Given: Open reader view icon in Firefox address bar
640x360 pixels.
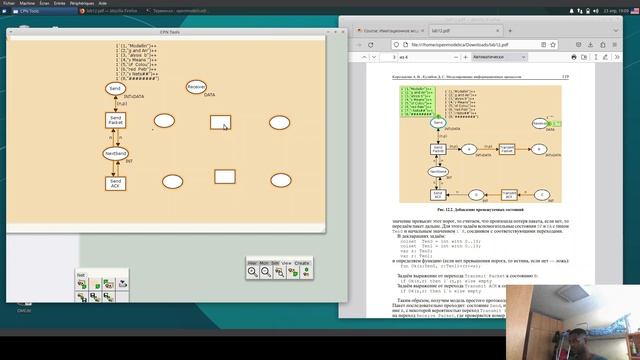Looking at the screenshot, I should (x=543, y=45).
